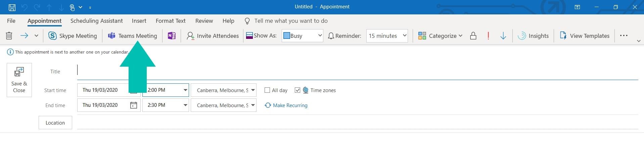
Task: Click into the Title text field
Action: 356,71
